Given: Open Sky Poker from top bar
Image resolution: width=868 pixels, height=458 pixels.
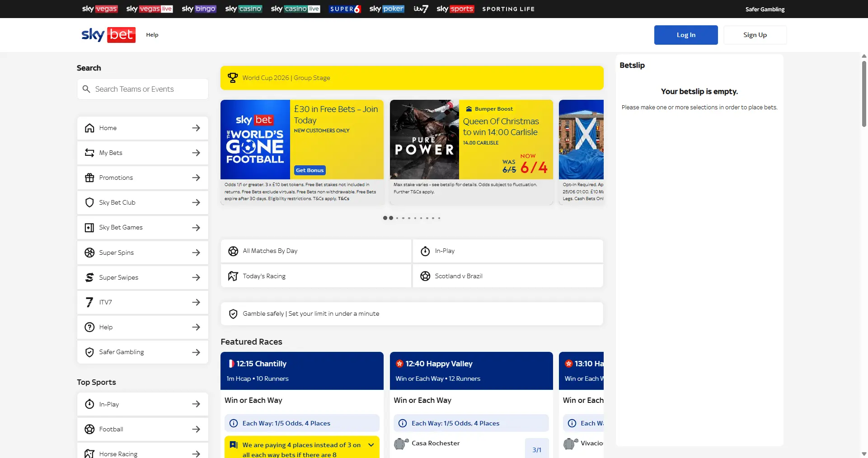Looking at the screenshot, I should (x=387, y=9).
